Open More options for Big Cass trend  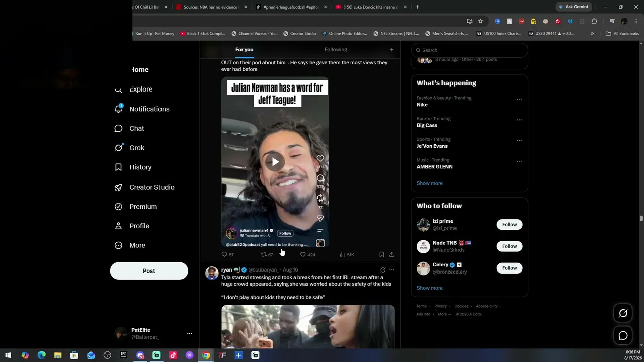tap(519, 120)
